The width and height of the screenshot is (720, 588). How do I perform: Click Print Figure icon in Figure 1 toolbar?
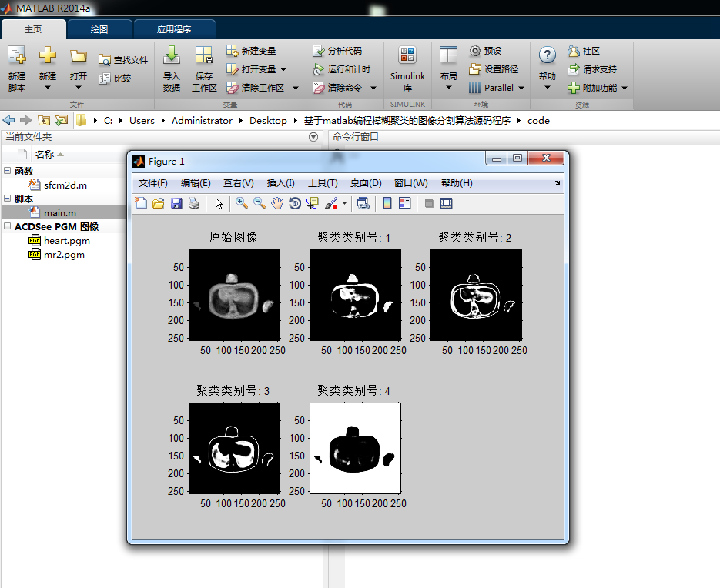tap(194, 203)
